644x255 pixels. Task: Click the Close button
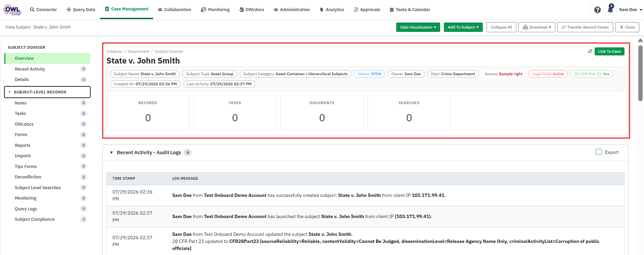pos(627,27)
